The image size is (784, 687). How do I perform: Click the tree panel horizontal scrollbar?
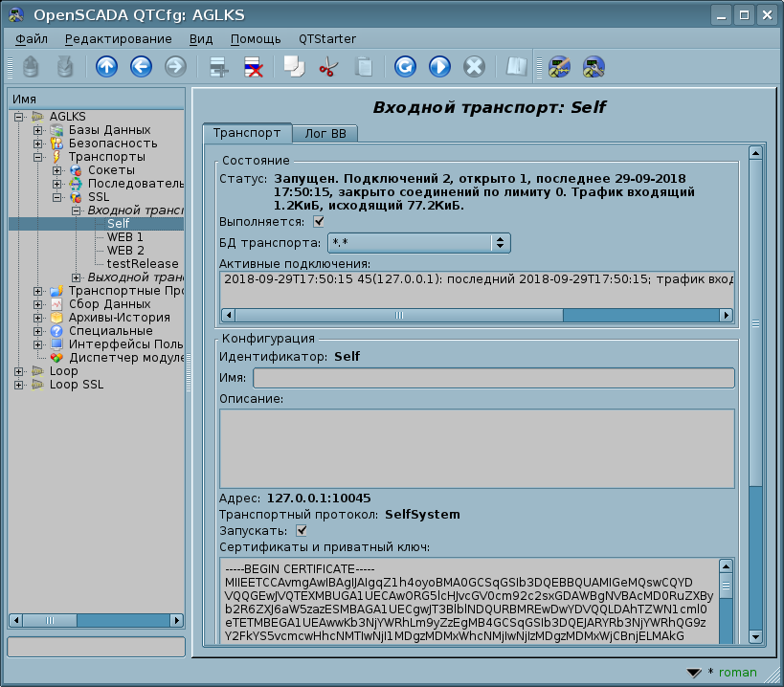point(96,621)
